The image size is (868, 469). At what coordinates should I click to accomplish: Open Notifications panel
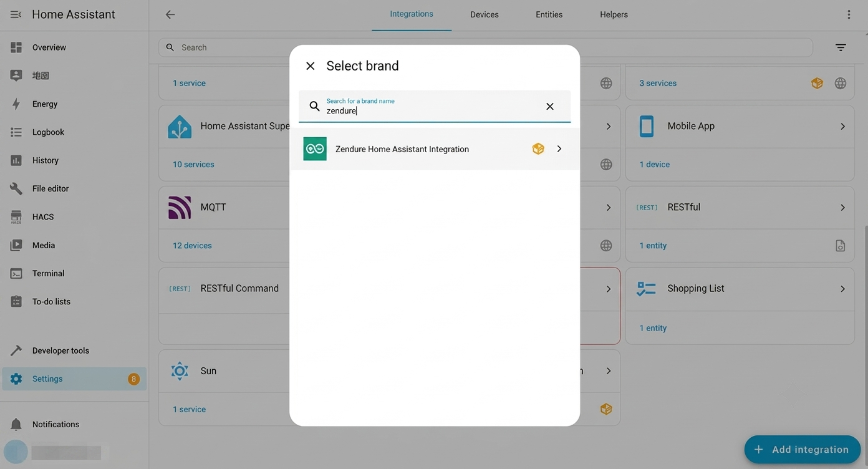click(74, 424)
